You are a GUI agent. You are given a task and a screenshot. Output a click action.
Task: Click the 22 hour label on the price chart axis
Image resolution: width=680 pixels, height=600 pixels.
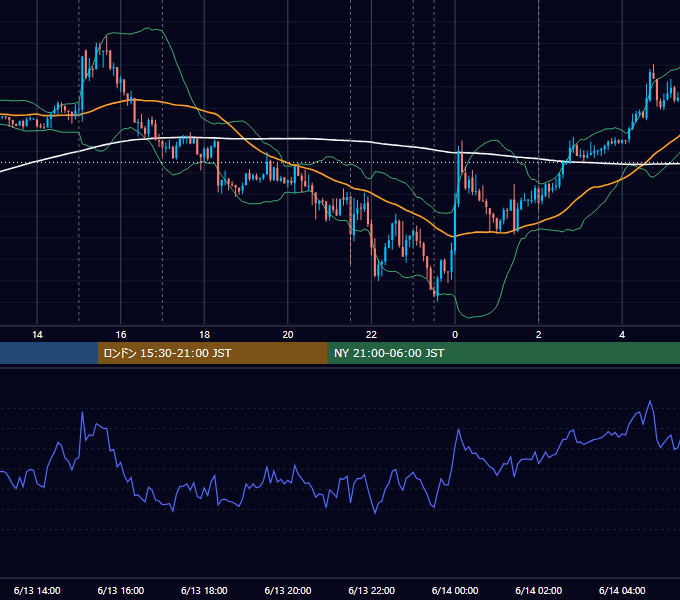point(371,334)
